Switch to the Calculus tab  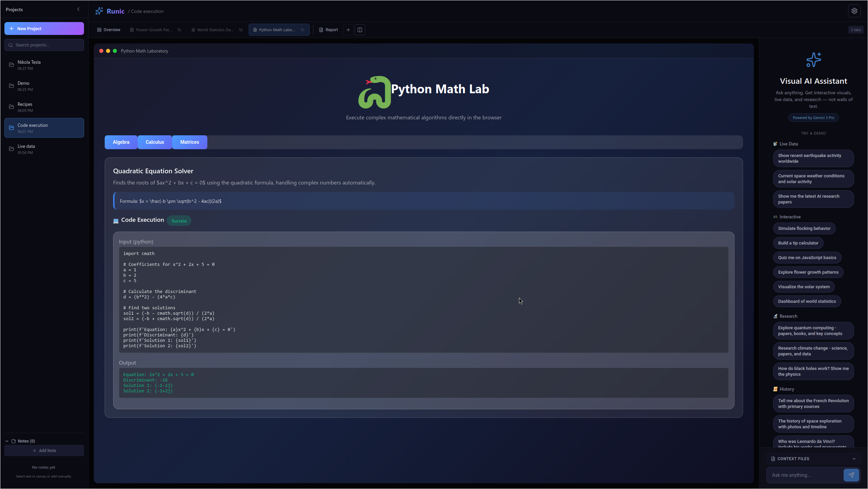154,142
